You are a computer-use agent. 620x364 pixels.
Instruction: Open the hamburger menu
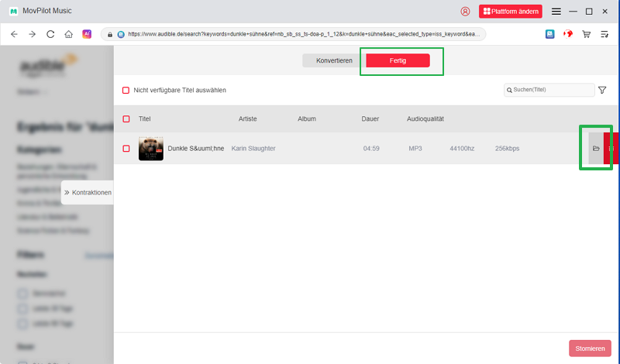(556, 12)
